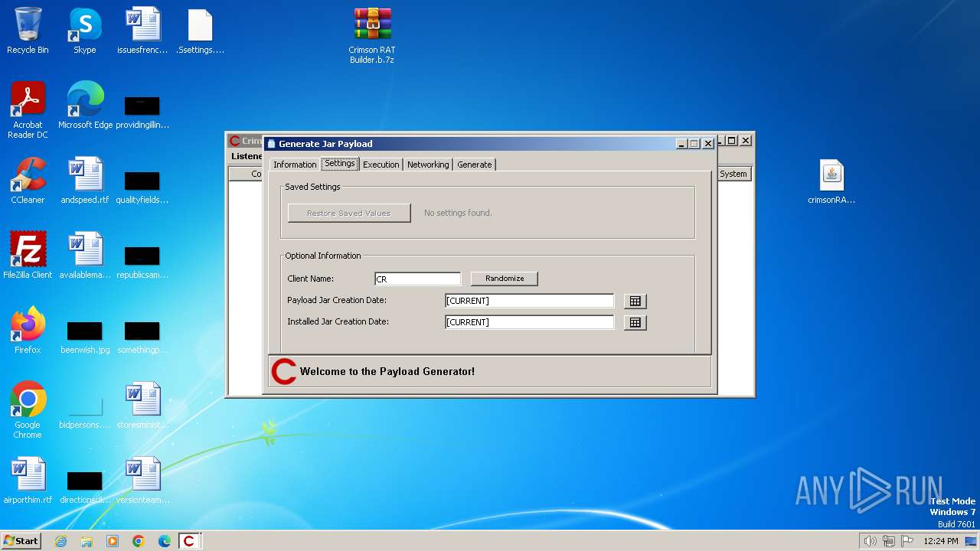Close the Generate Jar Payload dialog

click(x=708, y=143)
